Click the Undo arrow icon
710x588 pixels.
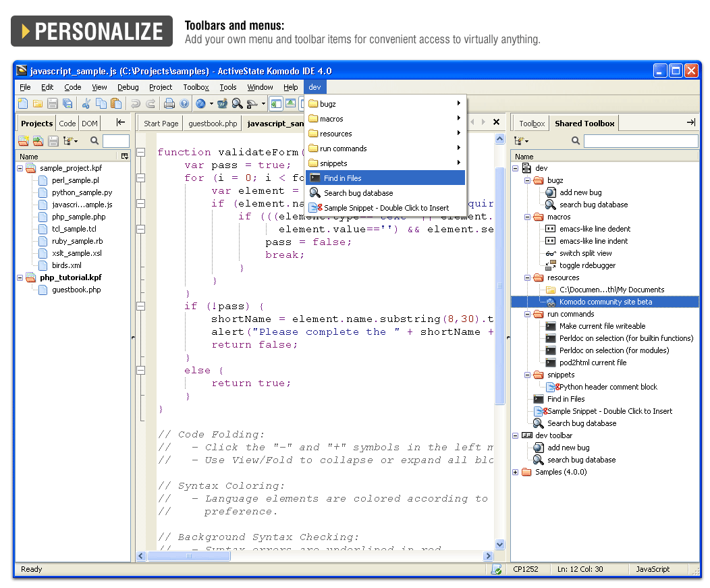tap(136, 104)
